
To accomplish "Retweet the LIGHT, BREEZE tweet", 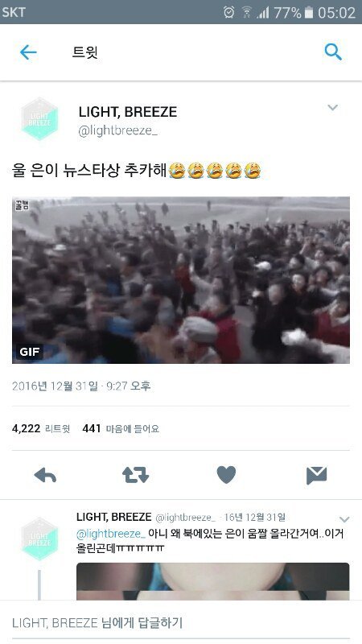I will click(135, 475).
